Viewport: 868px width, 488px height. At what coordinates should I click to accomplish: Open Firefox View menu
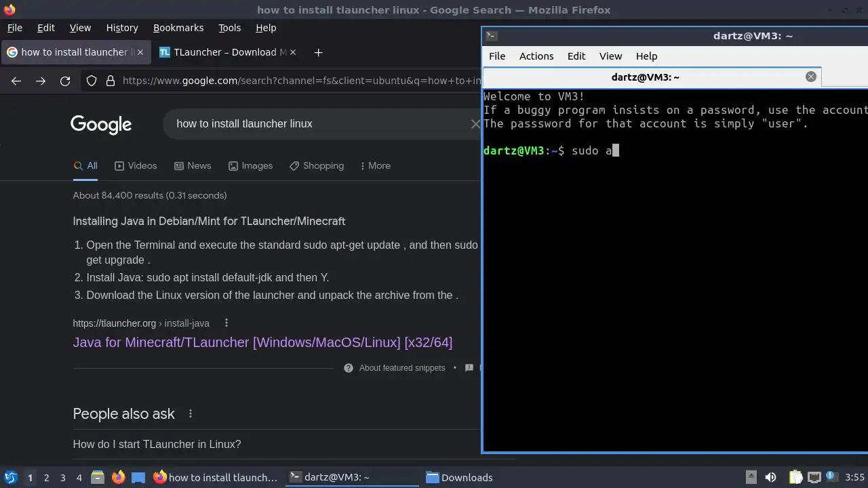80,28
